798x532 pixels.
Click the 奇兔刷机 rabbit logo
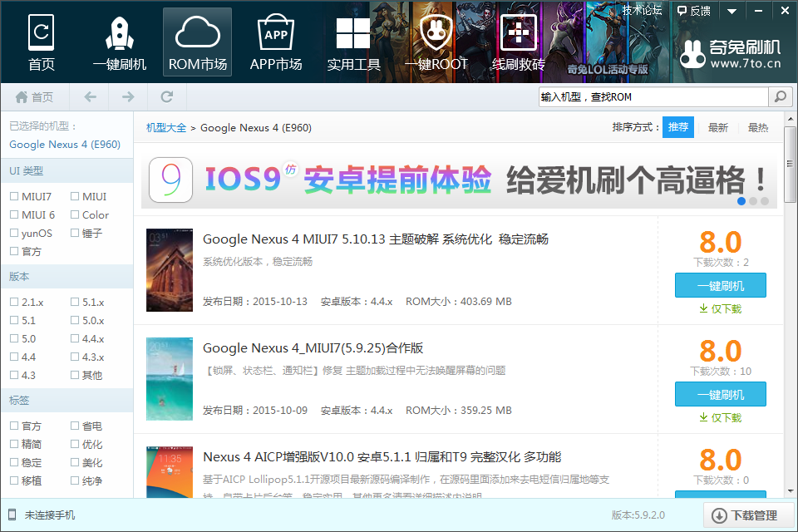[x=692, y=54]
